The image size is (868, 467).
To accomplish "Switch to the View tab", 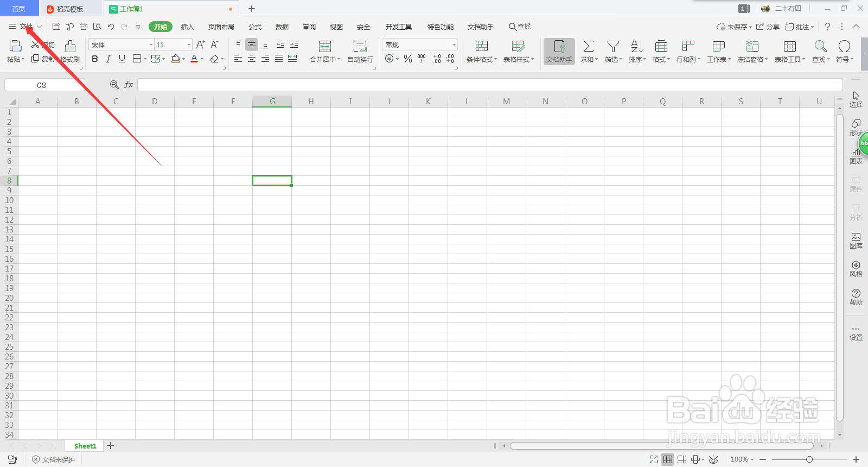I will click(x=336, y=27).
